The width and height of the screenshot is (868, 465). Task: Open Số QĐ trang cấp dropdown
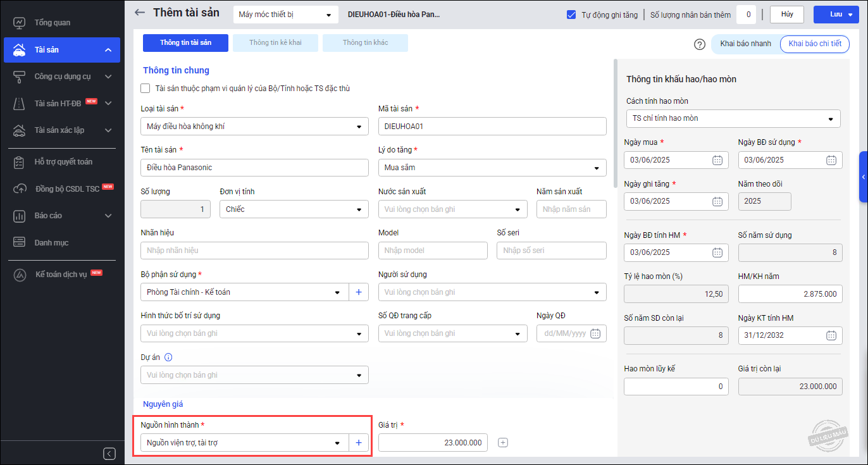point(453,333)
